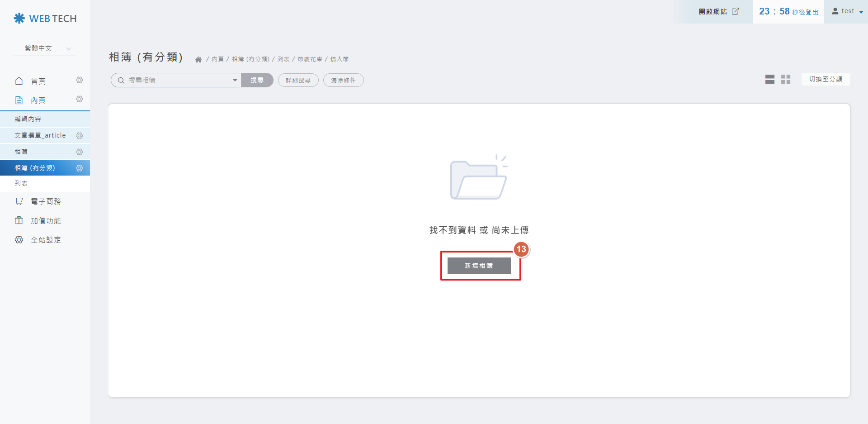Viewport: 868px width, 424px height.
Task: Select 電子商務 in the sidebar
Action: (45, 201)
